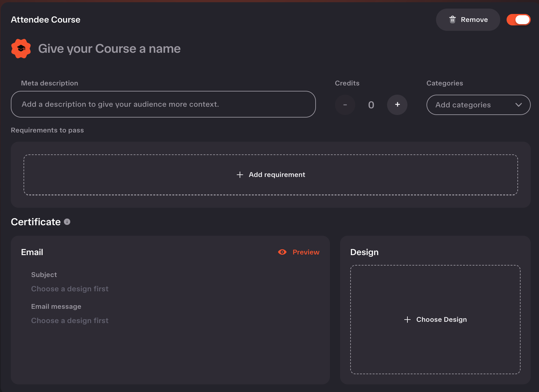Viewport: 539px width, 392px height.
Task: Increase credits with the plus button
Action: (397, 105)
